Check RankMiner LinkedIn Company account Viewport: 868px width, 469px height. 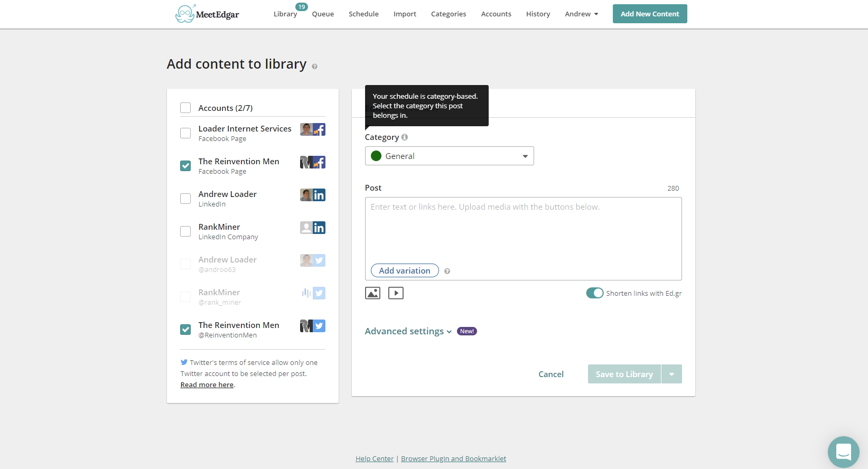pyautogui.click(x=185, y=231)
